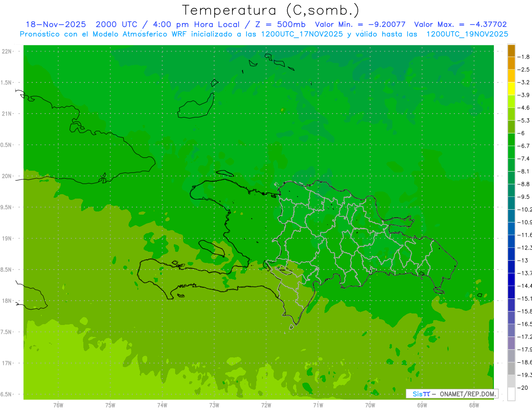Click the '17N' latitude label
The image size is (532, 411).
coord(7,363)
